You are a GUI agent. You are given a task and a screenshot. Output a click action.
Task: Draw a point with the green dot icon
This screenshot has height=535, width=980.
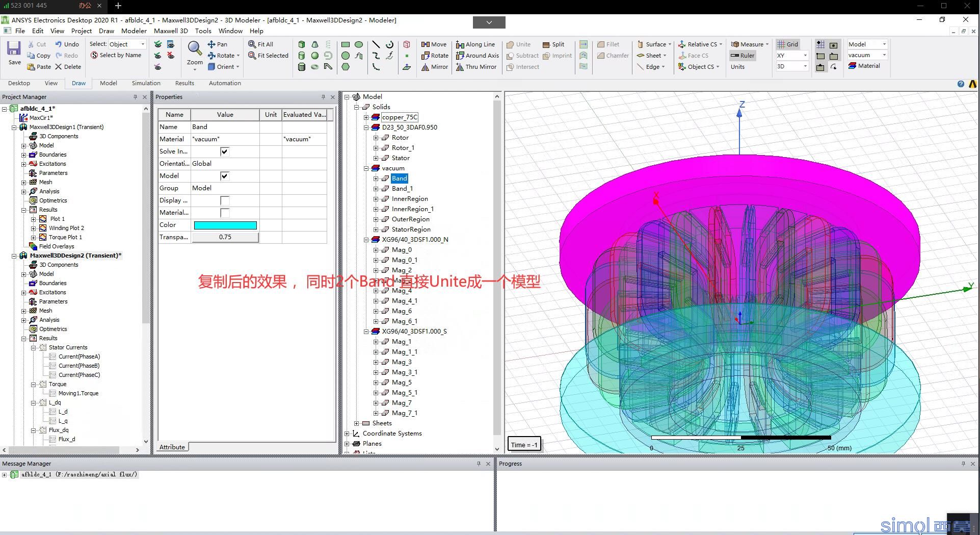coord(407,56)
